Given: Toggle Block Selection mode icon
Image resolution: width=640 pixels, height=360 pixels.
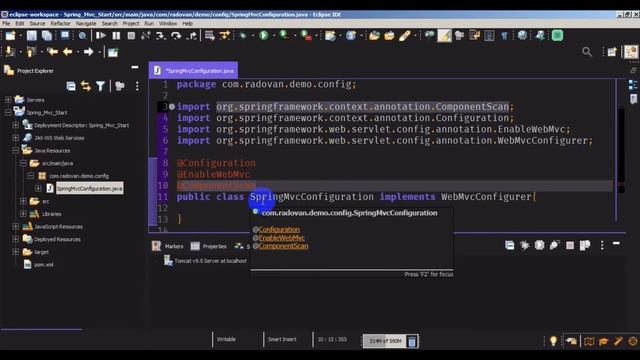Looking at the screenshot, I should tap(489, 36).
